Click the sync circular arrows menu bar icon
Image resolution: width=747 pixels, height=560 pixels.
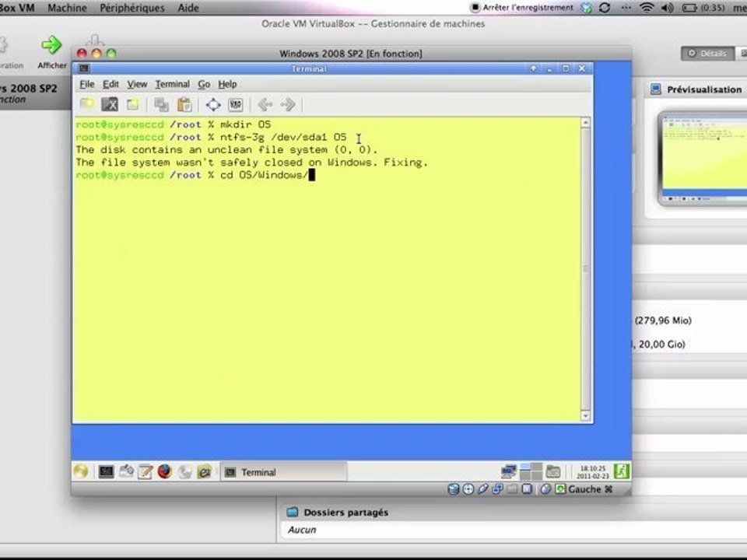coord(605,8)
